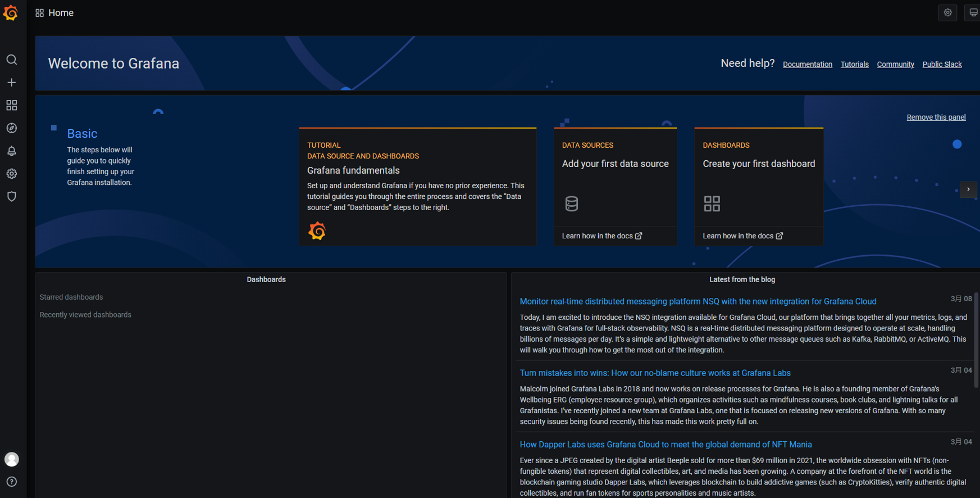980x498 pixels.
Task: Click the Basic setup heading
Action: point(82,134)
